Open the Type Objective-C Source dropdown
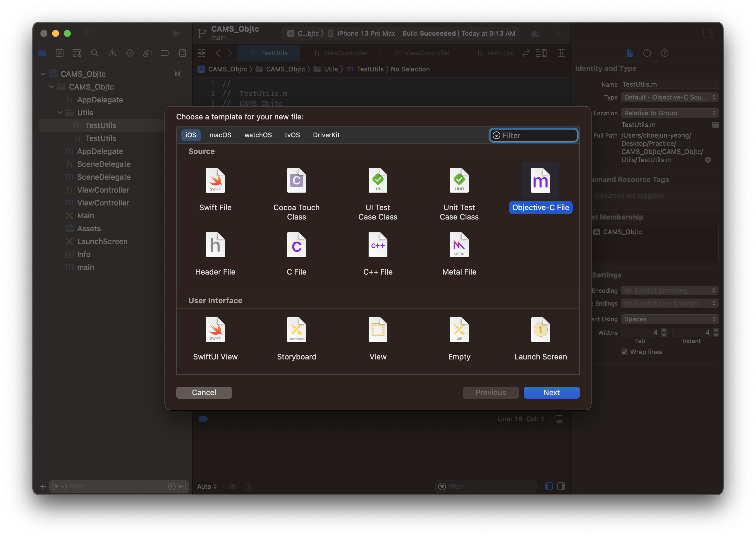756x538 pixels. pos(669,97)
